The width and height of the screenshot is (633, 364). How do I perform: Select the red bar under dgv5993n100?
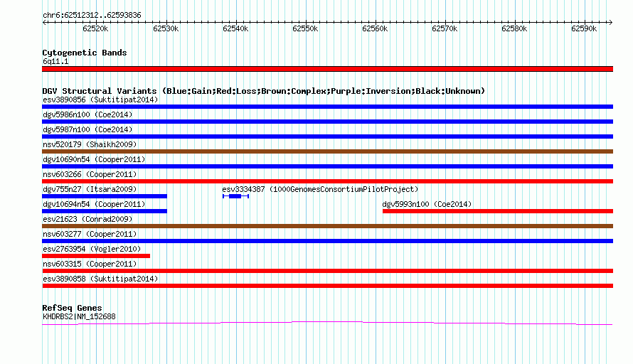498,211
